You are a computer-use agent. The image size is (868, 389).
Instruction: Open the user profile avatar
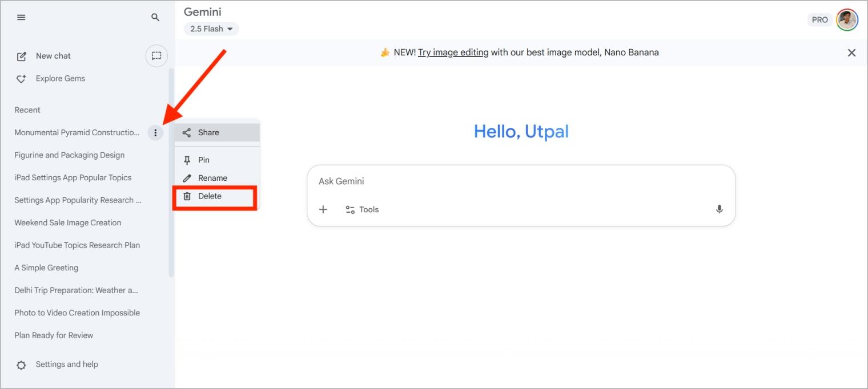[x=847, y=20]
